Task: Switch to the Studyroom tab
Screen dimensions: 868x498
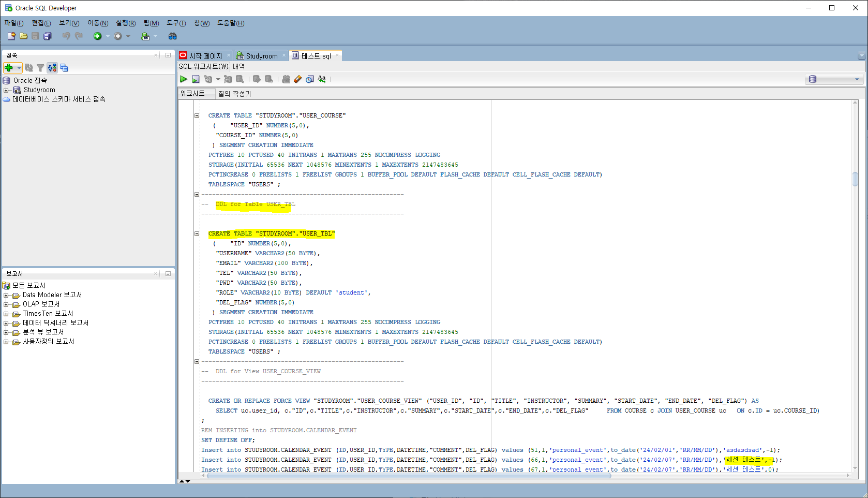Action: [x=262, y=56]
